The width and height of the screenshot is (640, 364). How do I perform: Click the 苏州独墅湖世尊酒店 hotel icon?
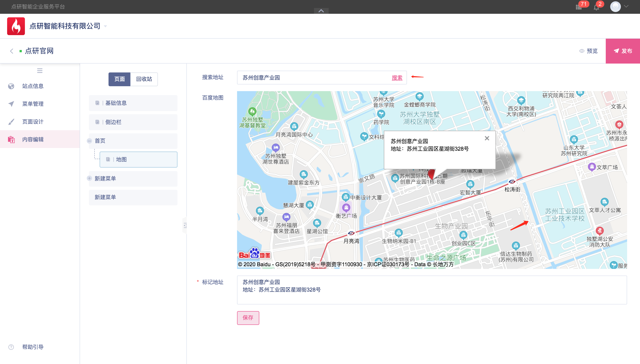point(276,148)
